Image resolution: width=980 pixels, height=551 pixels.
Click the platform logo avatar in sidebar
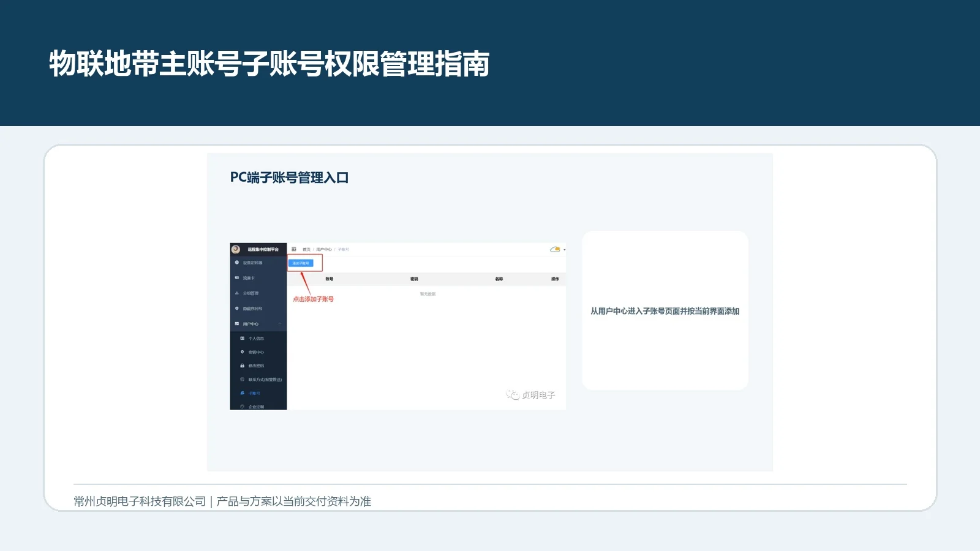click(x=236, y=249)
